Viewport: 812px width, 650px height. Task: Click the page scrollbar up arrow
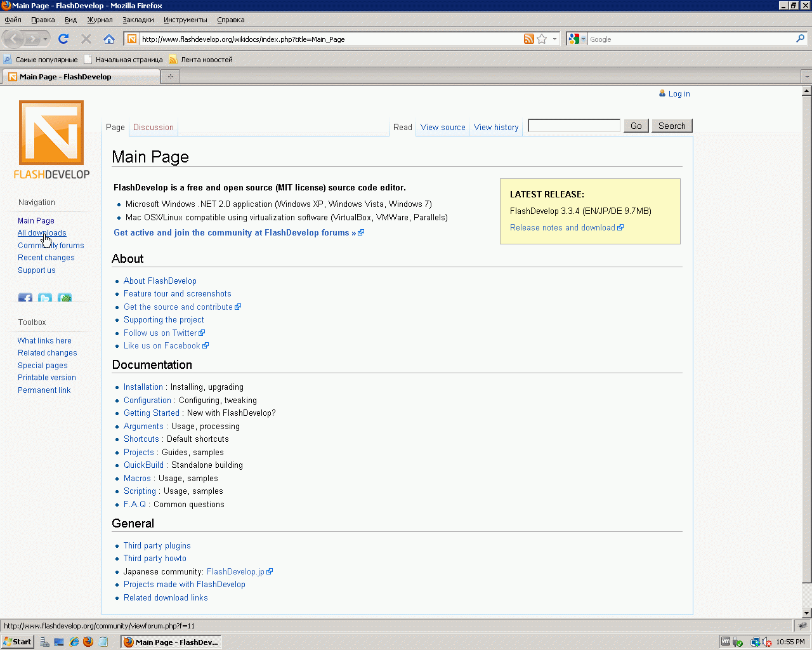pos(807,91)
